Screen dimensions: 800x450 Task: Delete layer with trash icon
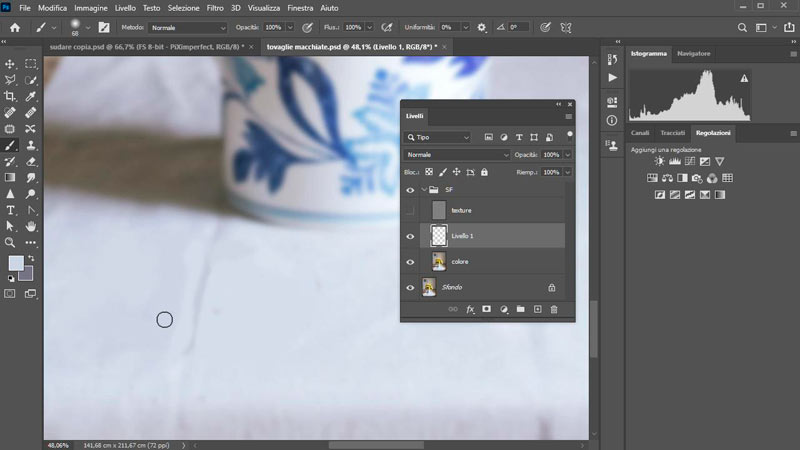pos(554,309)
